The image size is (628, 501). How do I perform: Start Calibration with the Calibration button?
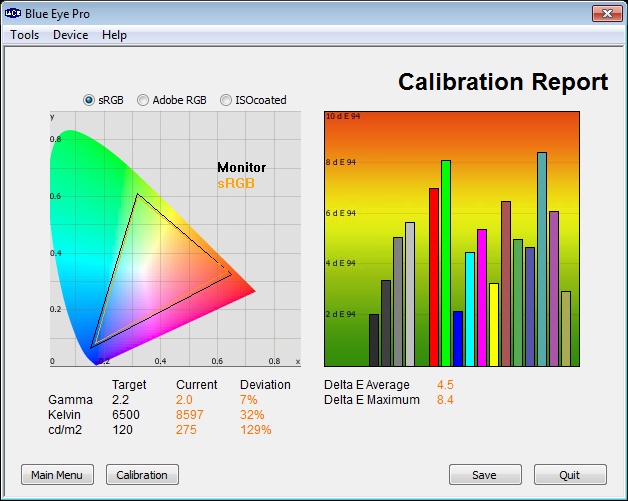click(x=142, y=475)
